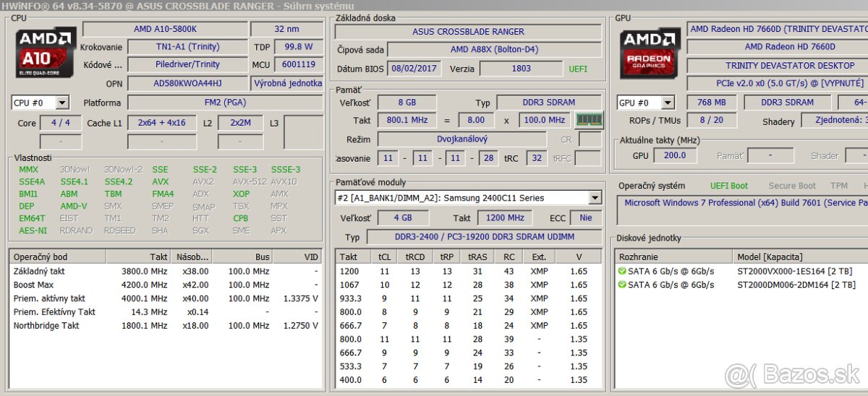Click the AMD-V feature flag
The height and width of the screenshot is (396, 868).
(x=74, y=206)
